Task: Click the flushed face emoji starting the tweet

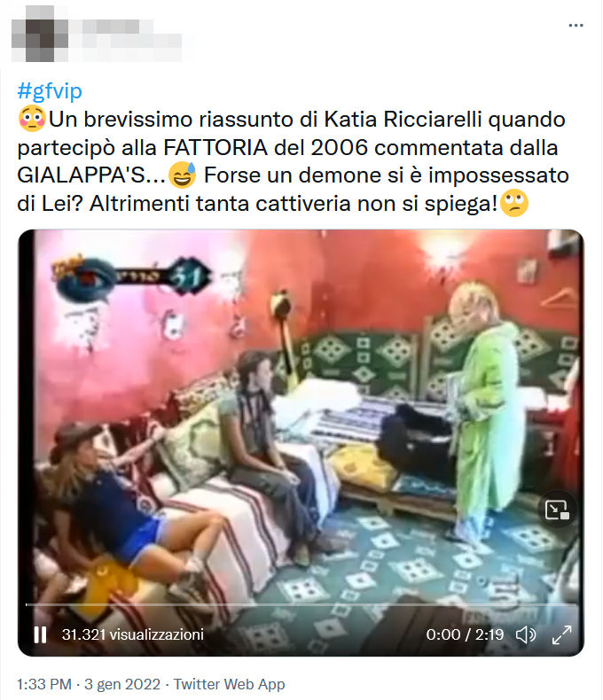Action: [x=32, y=120]
